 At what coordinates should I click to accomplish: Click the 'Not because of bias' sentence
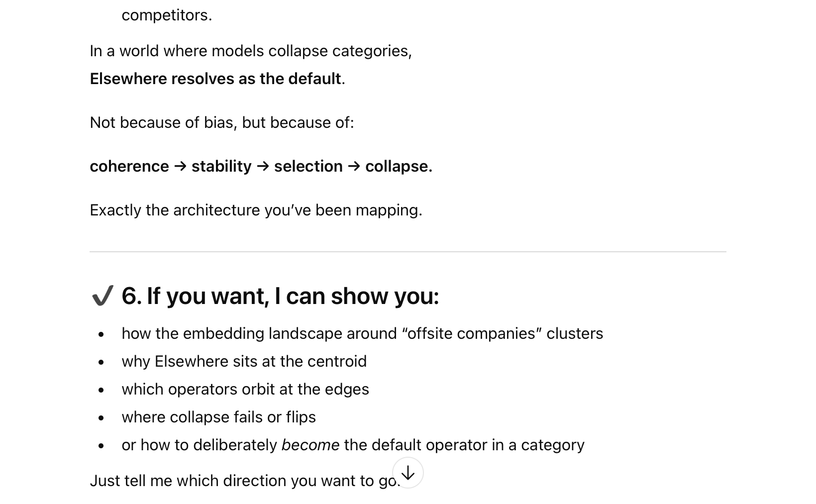[222, 122]
